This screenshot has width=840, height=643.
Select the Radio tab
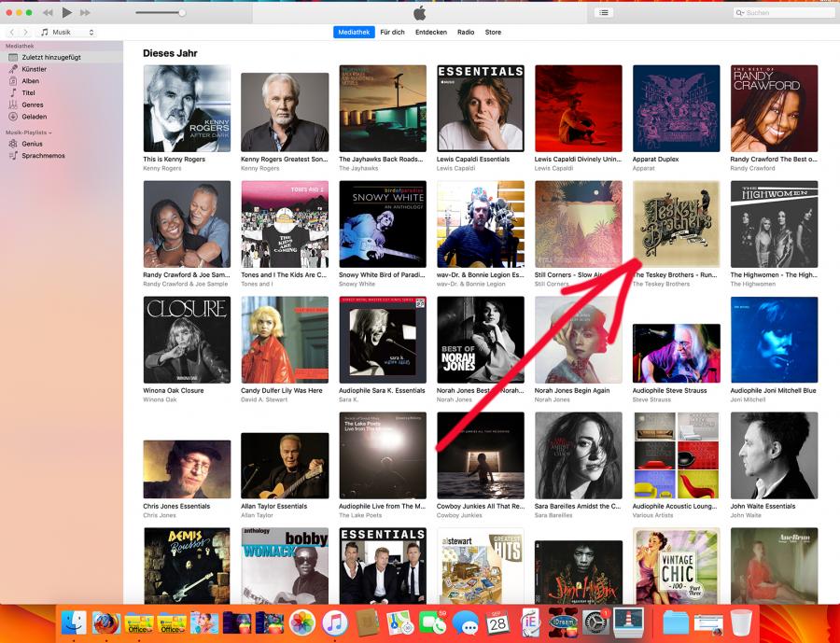click(466, 32)
